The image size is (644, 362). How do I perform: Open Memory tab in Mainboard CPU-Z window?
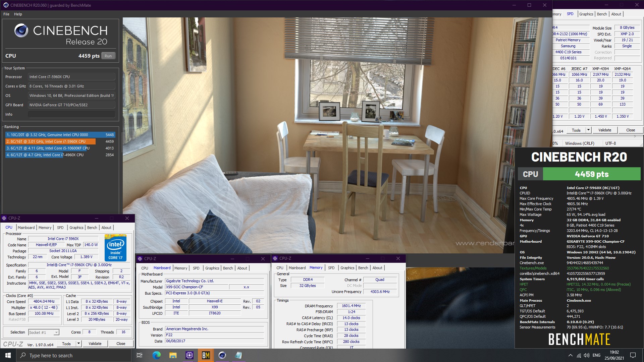tap(181, 268)
